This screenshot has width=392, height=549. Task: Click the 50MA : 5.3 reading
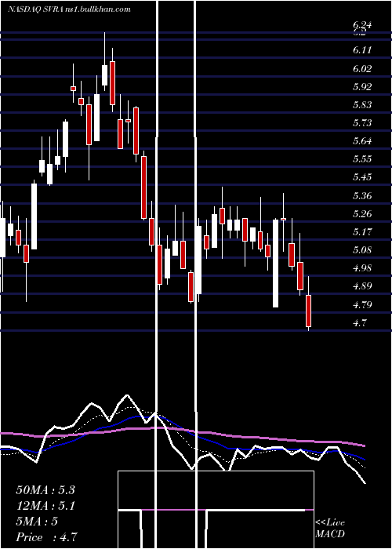45,490
